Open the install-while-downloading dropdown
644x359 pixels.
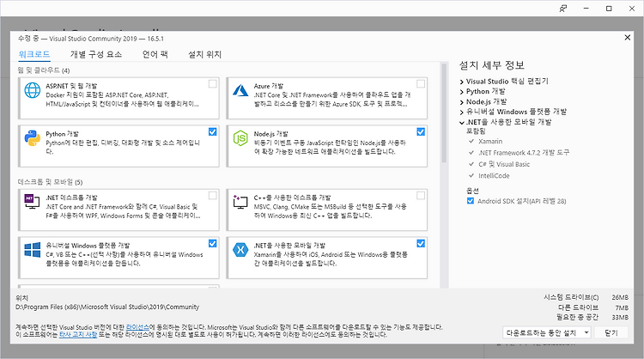pyautogui.click(x=547, y=332)
